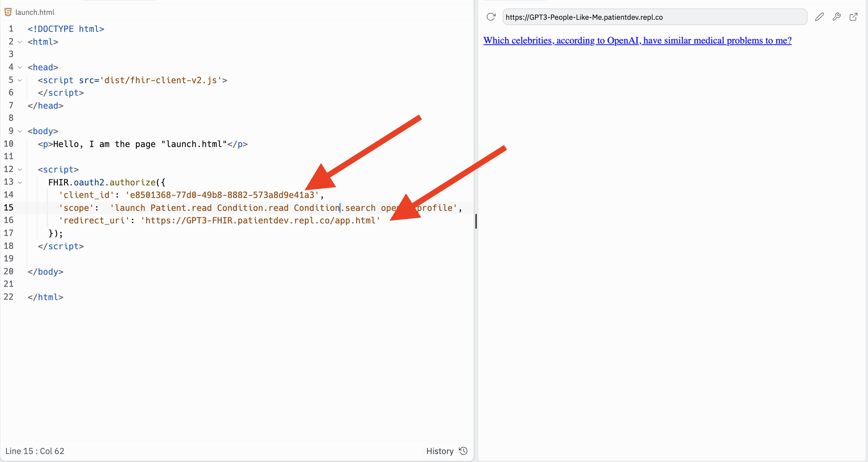
Task: Click the closing brace line 17
Action: (56, 233)
